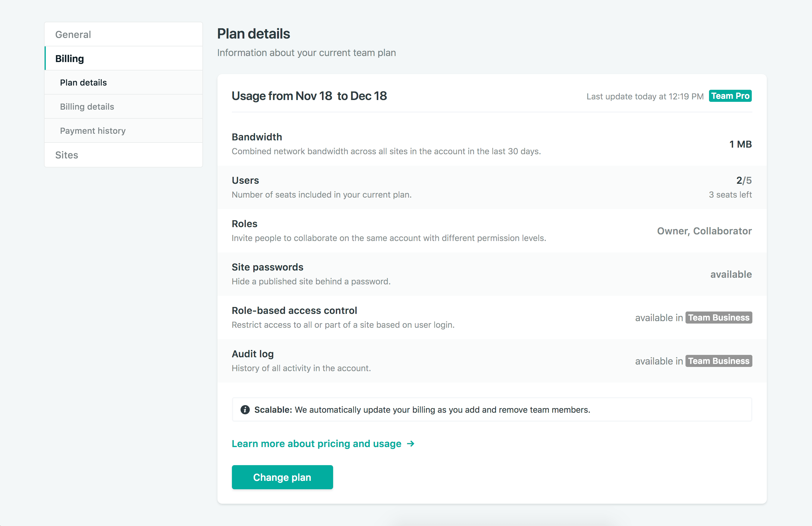812x526 pixels.
Task: Open the Billing details submenu item
Action: 87,107
